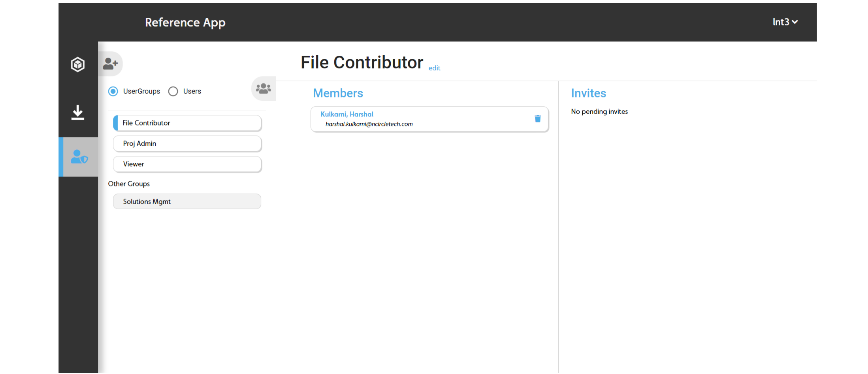Choose the Viewer group
This screenshot has height=374, width=868.
(x=187, y=164)
